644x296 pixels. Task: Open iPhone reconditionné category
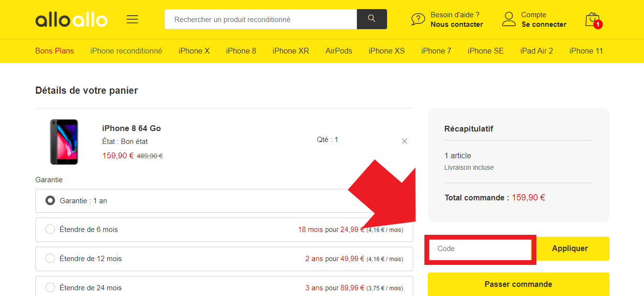(126, 51)
